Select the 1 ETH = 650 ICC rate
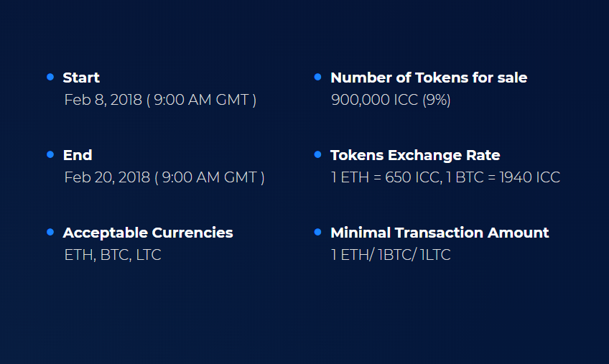The width and height of the screenshot is (609, 364). 385,177
